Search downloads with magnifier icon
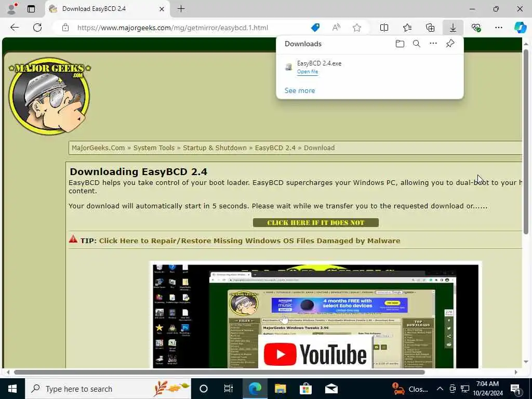Image resolution: width=532 pixels, height=399 pixels. pyautogui.click(x=416, y=44)
